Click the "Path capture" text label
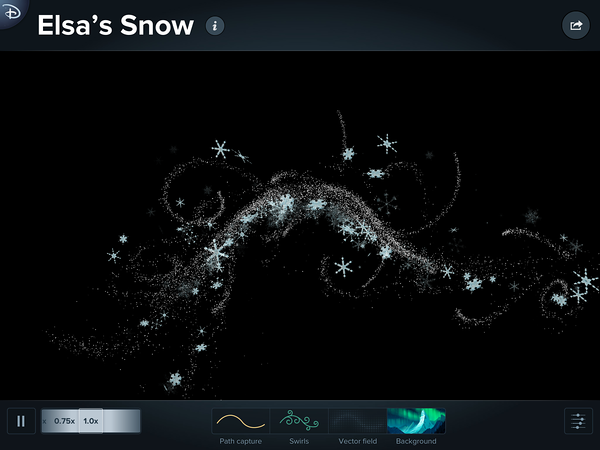 [x=241, y=441]
